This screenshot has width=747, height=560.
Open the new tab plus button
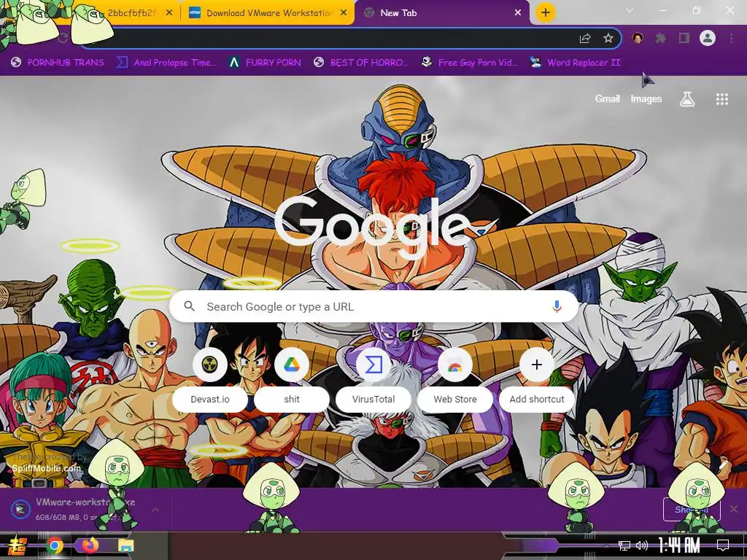[x=546, y=12]
